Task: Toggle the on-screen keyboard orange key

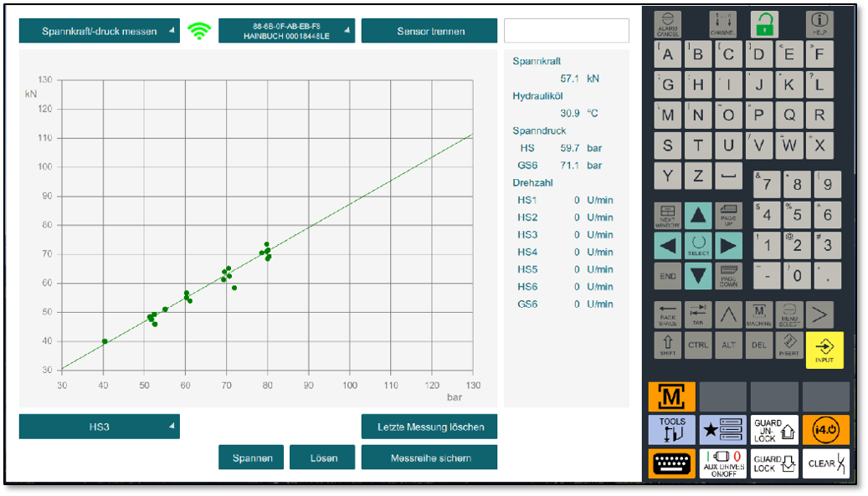Action: tap(671, 463)
